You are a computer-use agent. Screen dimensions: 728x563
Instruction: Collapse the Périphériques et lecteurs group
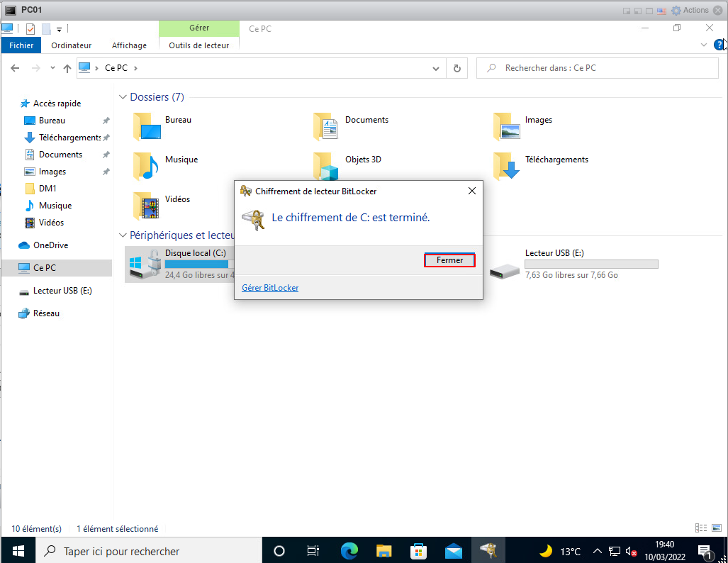[x=123, y=235]
